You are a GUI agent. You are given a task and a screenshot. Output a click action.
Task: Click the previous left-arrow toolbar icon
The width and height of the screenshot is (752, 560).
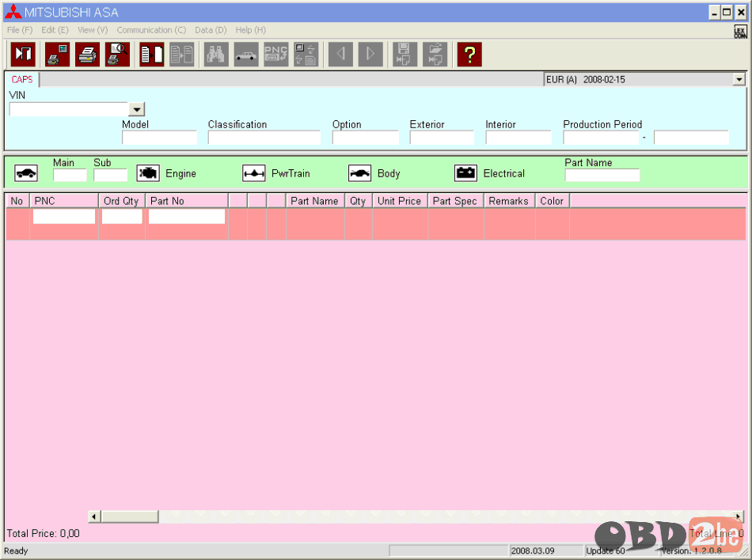point(340,54)
